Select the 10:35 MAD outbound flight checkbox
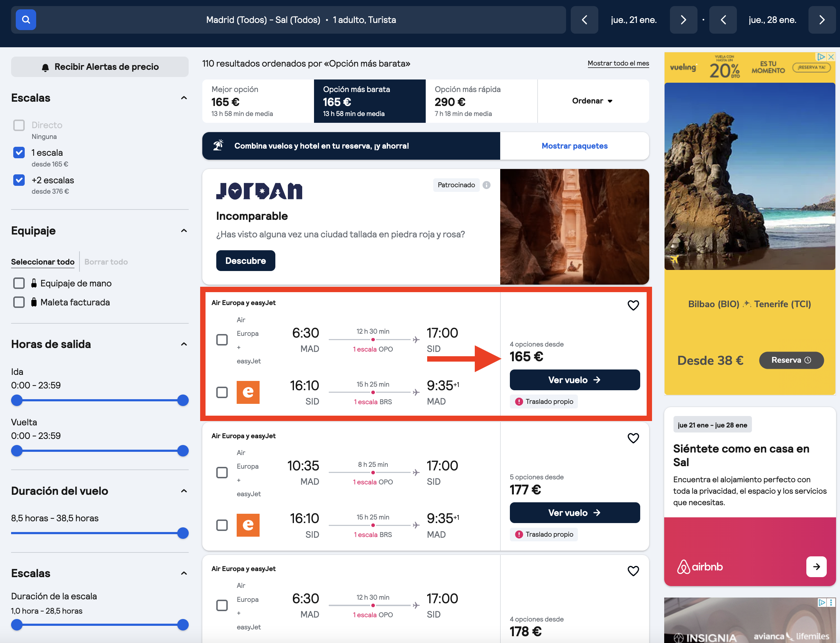Image resolution: width=840 pixels, height=643 pixels. click(222, 472)
